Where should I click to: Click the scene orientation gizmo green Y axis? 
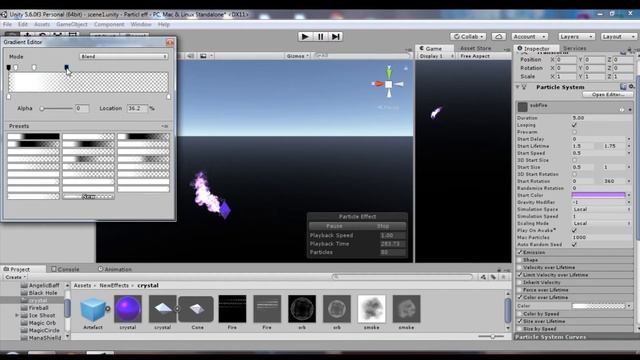389,72
